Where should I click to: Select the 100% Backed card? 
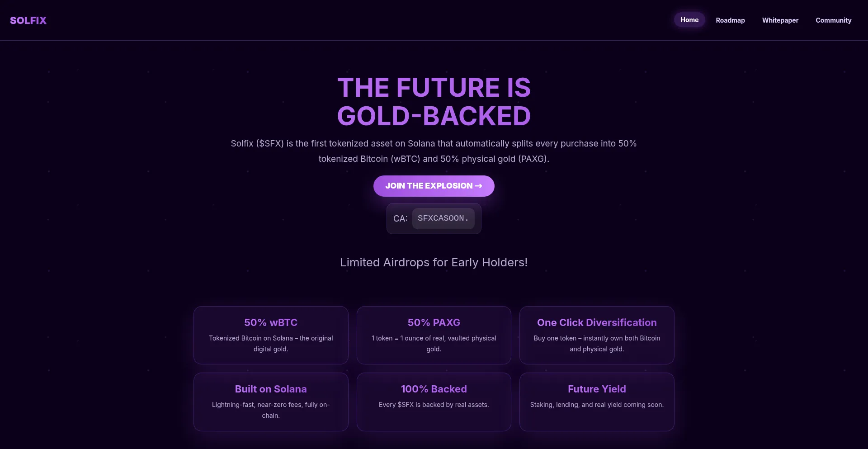434,402
